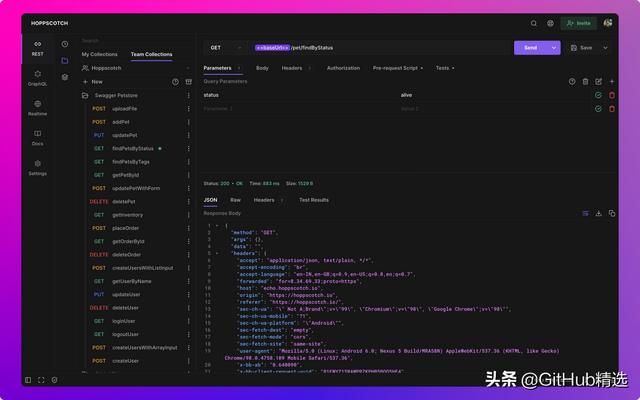The width and height of the screenshot is (640, 400).
Task: Collapse the Swagger Petstore collection folder
Action: [85, 96]
